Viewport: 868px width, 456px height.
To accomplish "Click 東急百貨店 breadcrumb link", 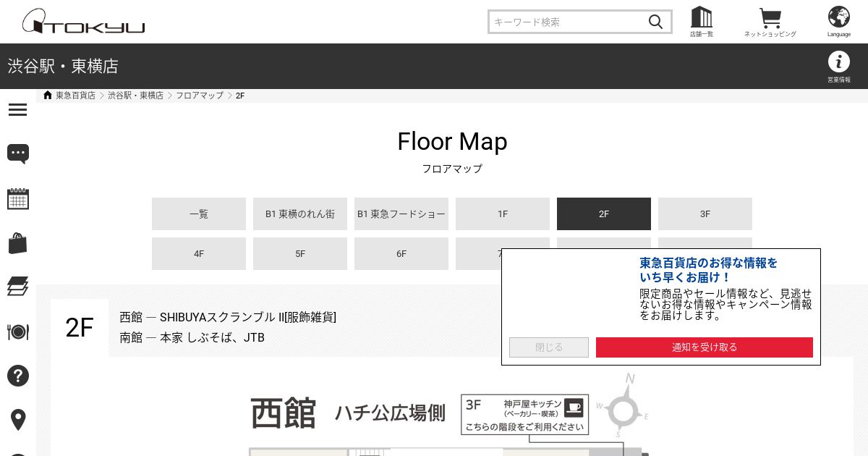I will [x=75, y=96].
